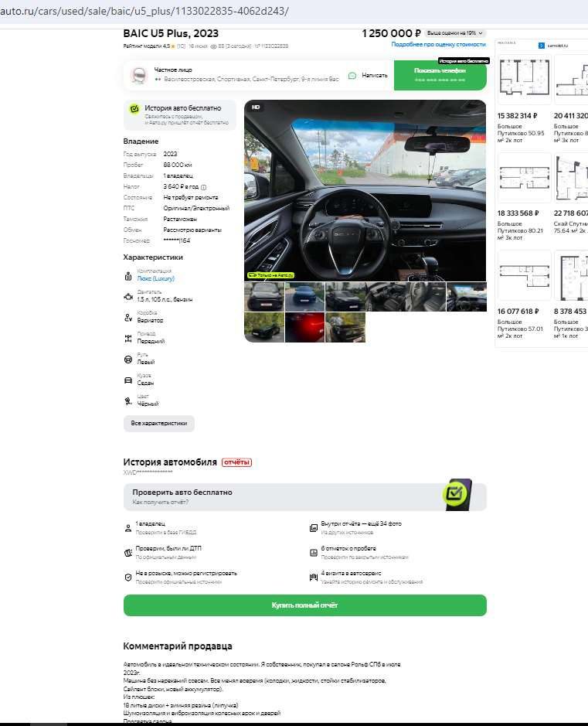The image size is (588, 726).
Task: Click 'Рассмотрю варианты' exchange value
Action: pyautogui.click(x=192, y=230)
